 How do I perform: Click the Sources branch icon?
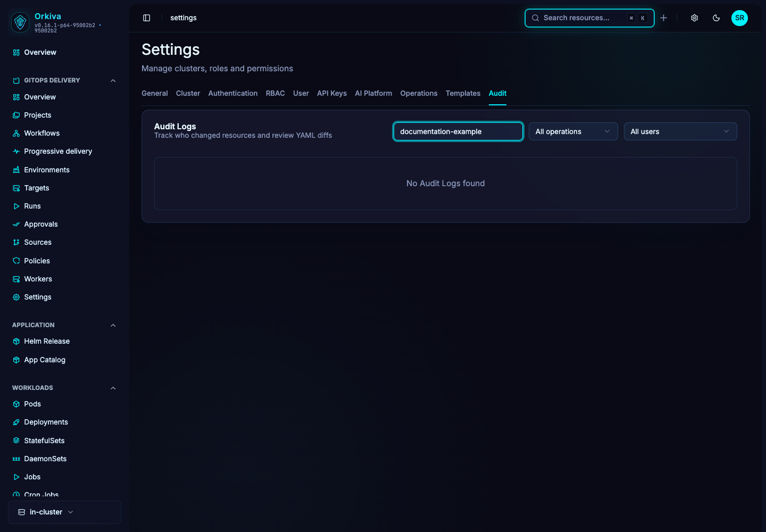tap(16, 243)
